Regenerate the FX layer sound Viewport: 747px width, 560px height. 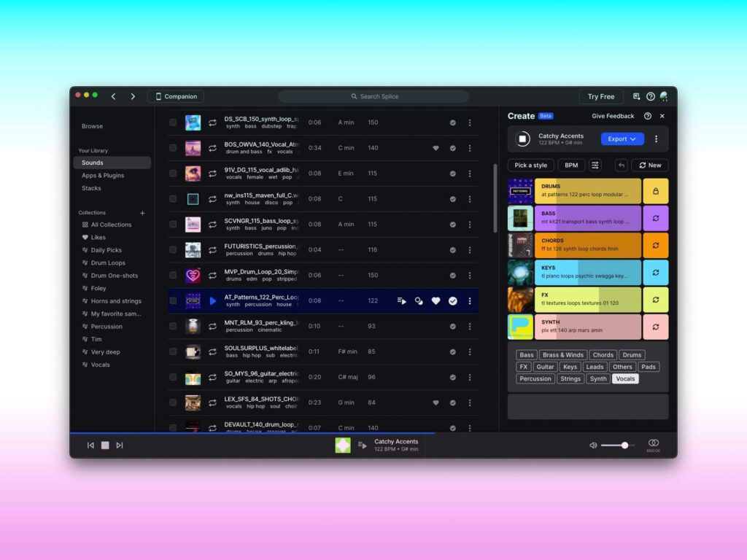tap(656, 300)
